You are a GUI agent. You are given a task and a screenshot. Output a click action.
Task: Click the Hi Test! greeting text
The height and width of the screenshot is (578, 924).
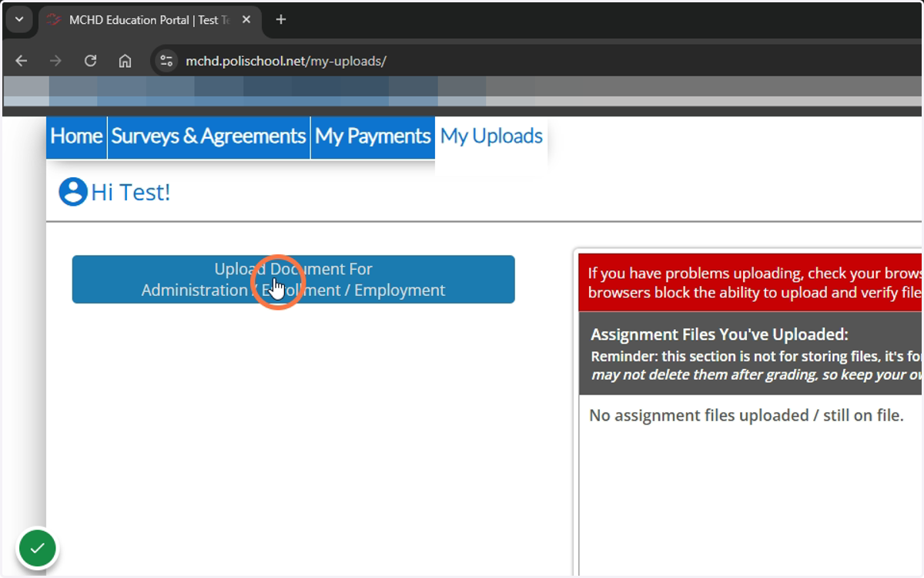point(131,192)
